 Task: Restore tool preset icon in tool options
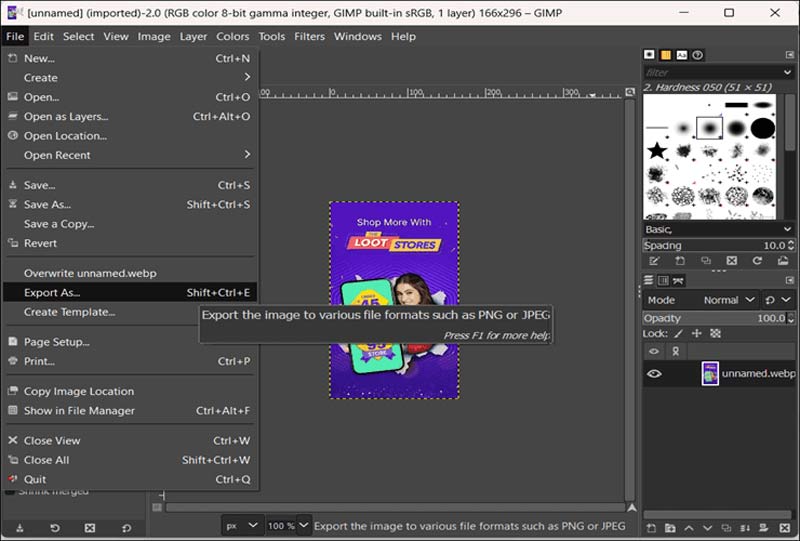point(55,528)
